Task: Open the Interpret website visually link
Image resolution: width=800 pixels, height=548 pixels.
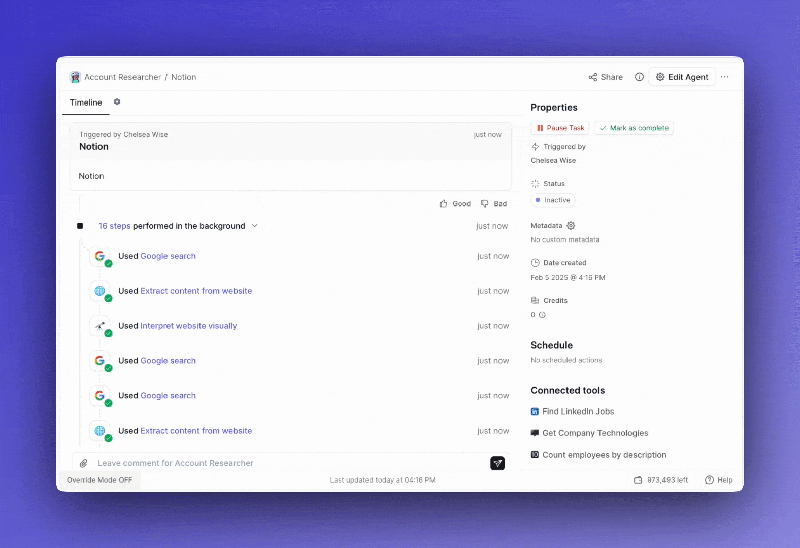Action: [188, 326]
